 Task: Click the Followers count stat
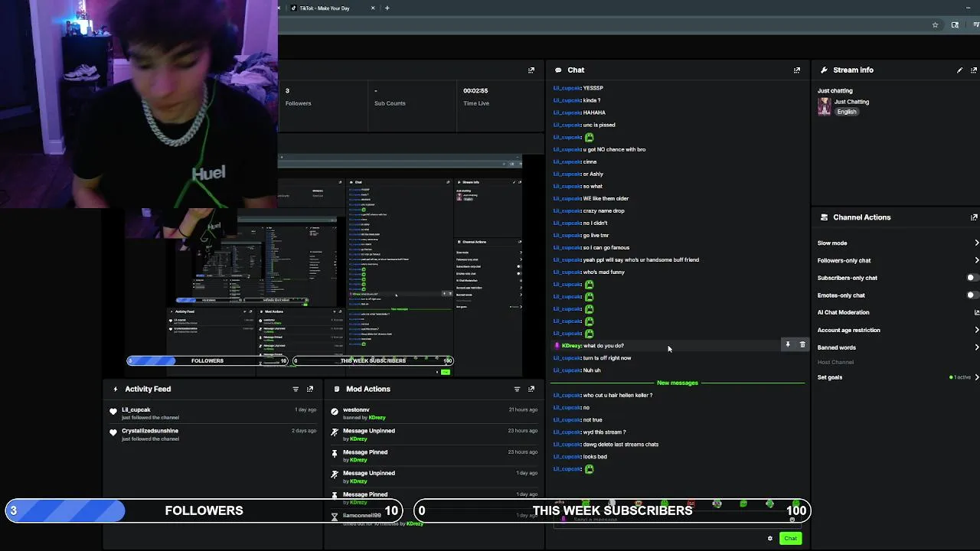click(x=298, y=96)
